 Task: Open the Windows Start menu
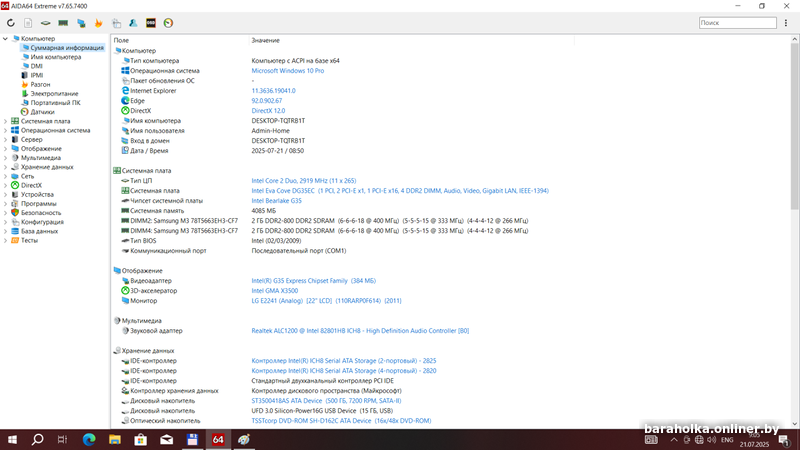click(x=12, y=440)
